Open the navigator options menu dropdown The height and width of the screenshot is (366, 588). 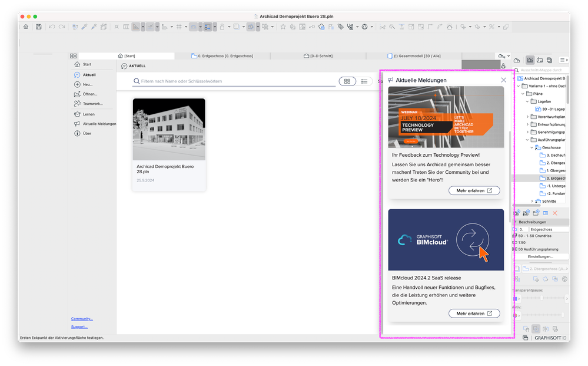coord(564,60)
